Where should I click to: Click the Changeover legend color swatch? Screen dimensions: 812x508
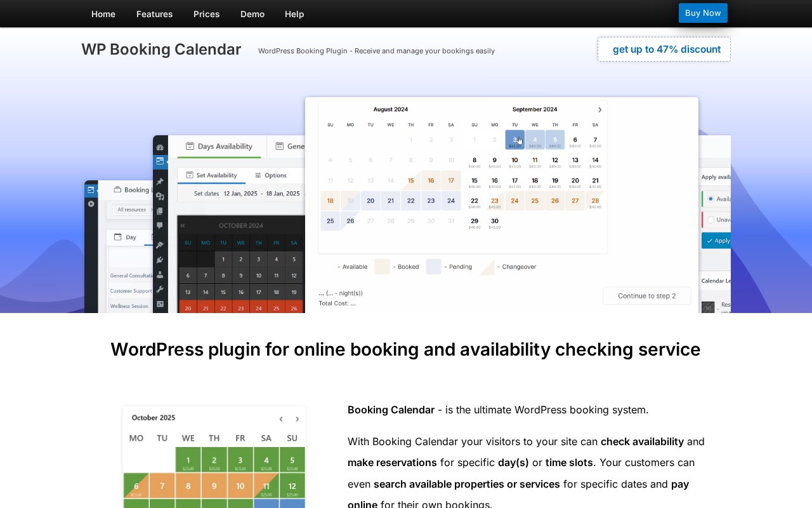[x=487, y=267]
